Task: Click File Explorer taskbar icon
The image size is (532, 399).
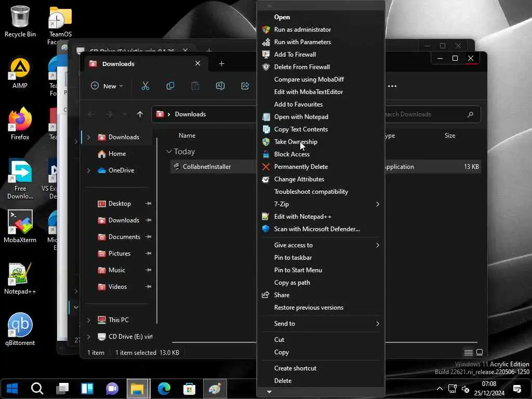Action: pos(137,389)
